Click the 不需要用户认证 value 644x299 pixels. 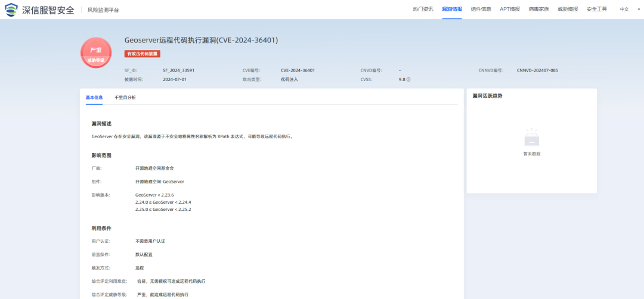tap(150, 241)
